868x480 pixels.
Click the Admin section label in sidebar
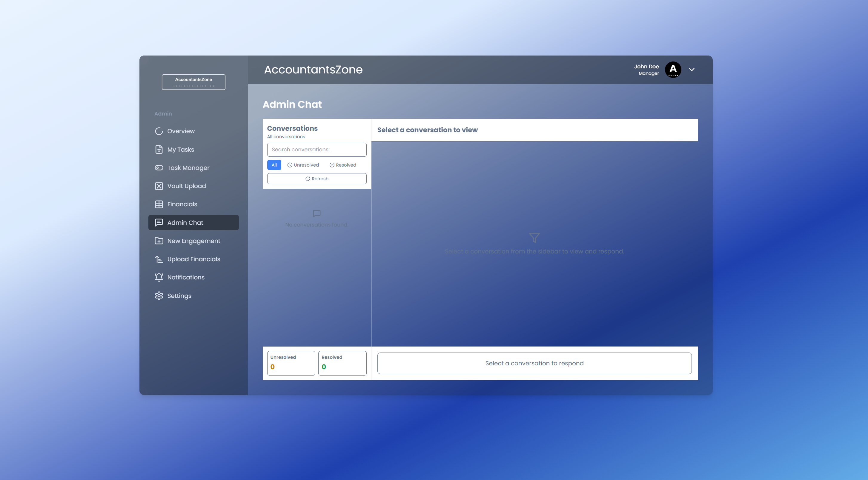[163, 114]
